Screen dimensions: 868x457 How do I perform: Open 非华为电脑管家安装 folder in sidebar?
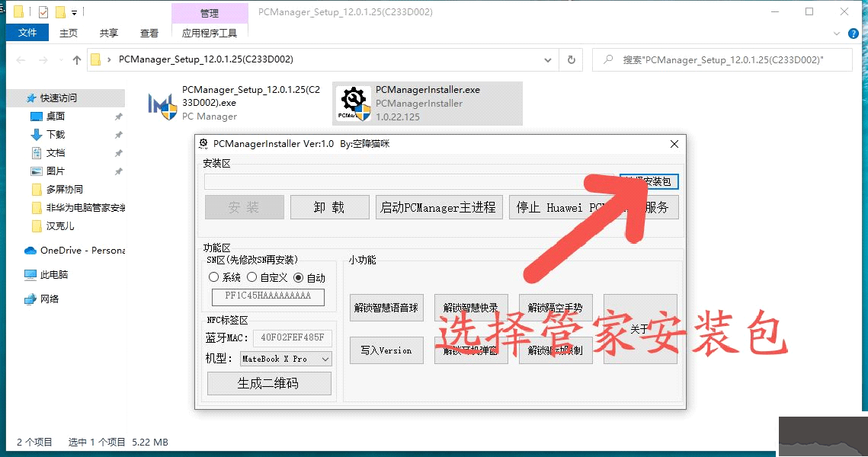[x=78, y=207]
